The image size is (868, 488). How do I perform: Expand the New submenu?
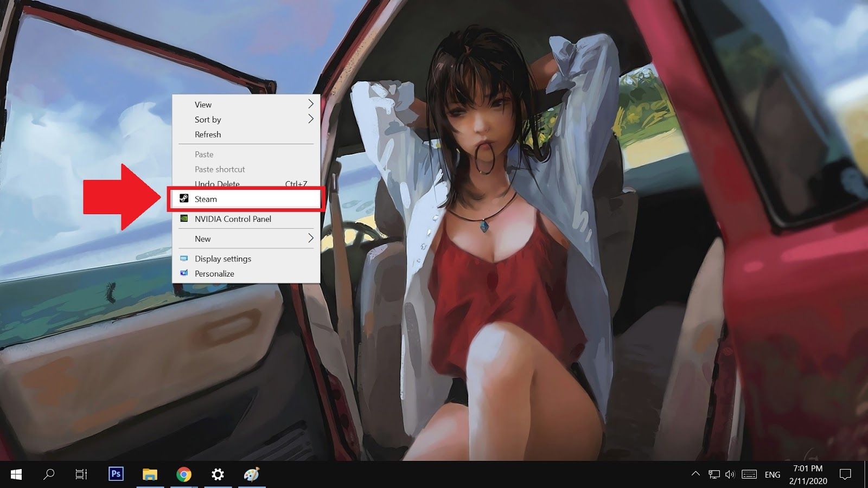pyautogui.click(x=228, y=238)
